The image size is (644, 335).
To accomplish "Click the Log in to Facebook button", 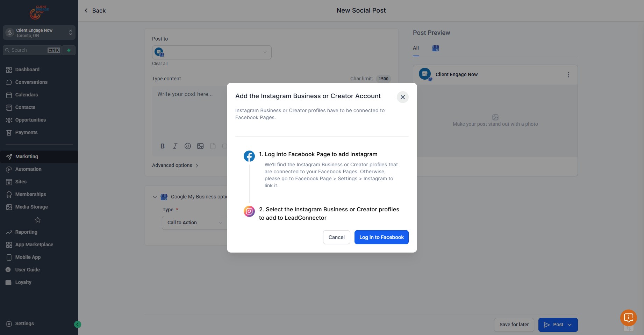I will (x=381, y=237).
